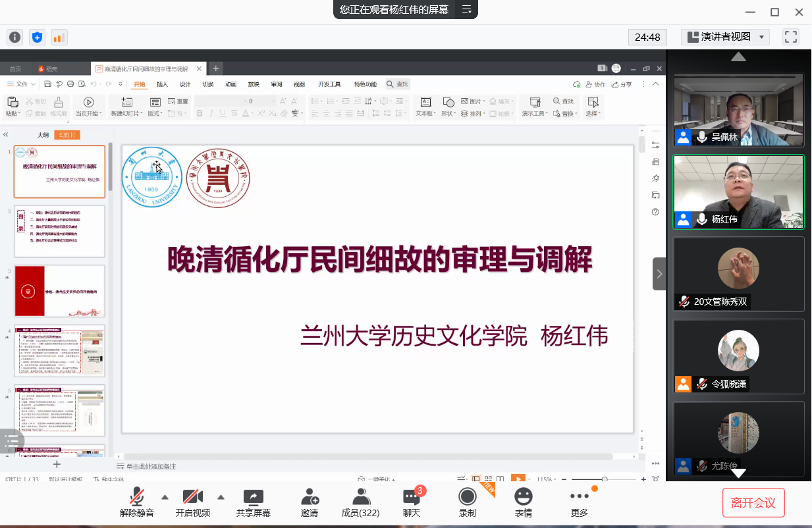Open the Members (322) list
Screen dimensions: 812x528
(360, 502)
